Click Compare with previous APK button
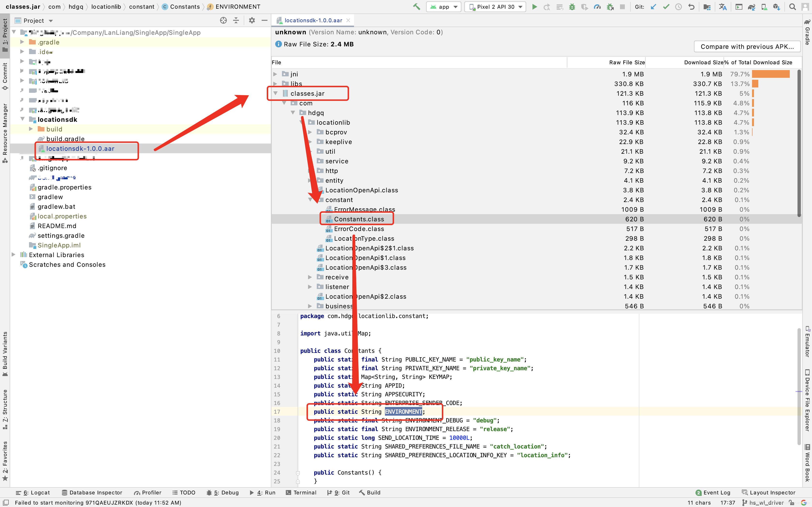 point(747,47)
